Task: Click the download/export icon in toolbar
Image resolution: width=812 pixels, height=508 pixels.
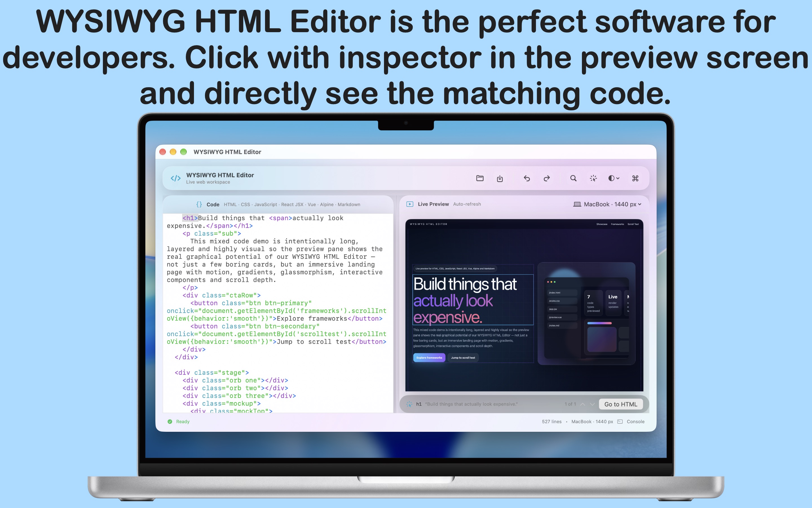Action: (x=500, y=178)
